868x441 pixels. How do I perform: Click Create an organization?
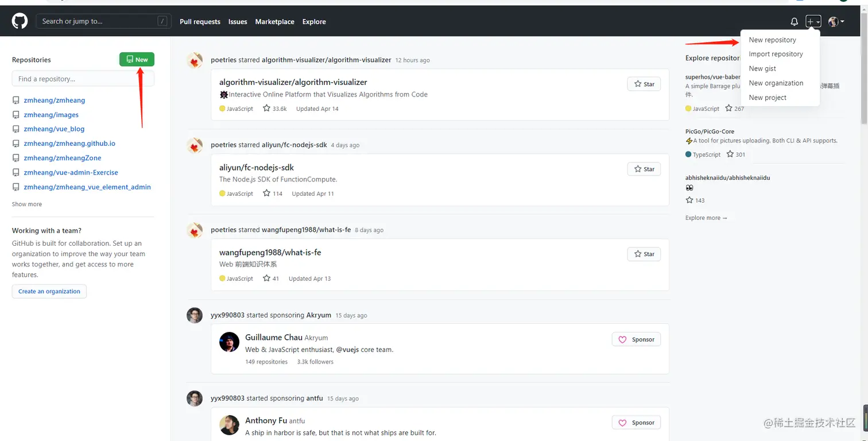49,291
